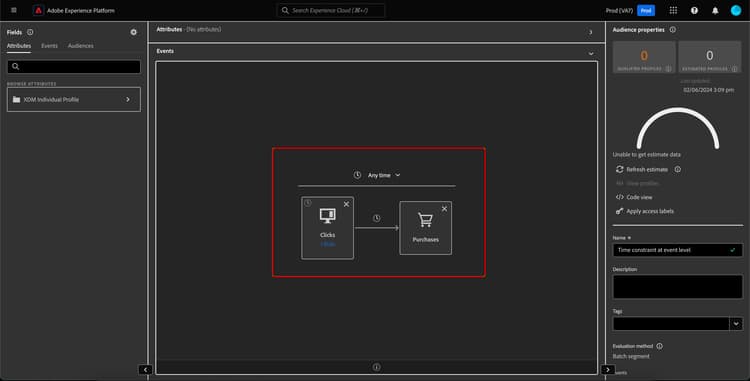Collapse the Events section chevron
The image size is (750, 381).
591,54
